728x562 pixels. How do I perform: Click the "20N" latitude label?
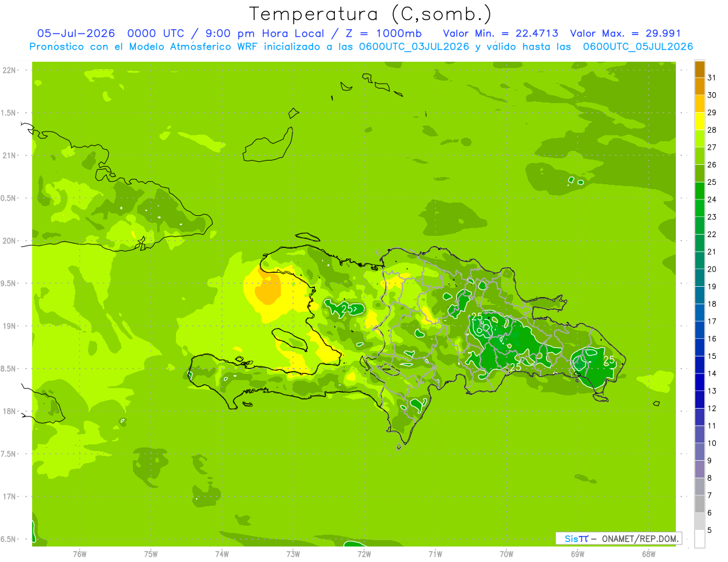click(8, 241)
